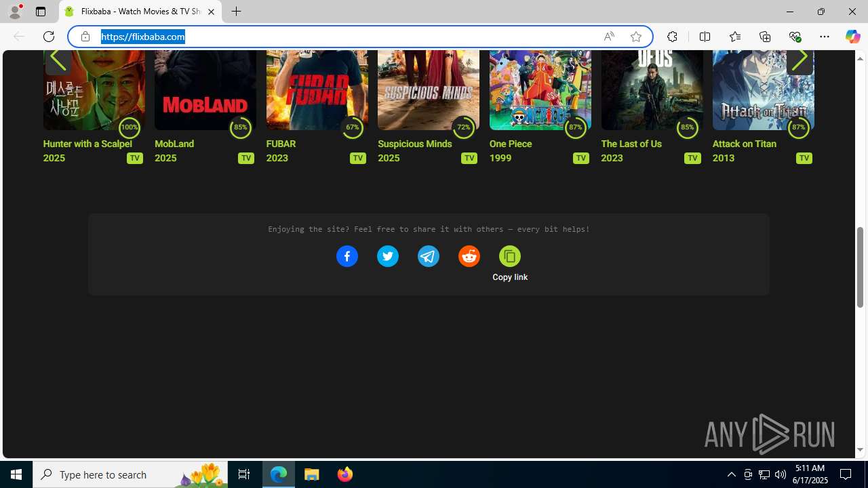Image resolution: width=868 pixels, height=488 pixels.
Task: Add this page to favorites
Action: (636, 37)
